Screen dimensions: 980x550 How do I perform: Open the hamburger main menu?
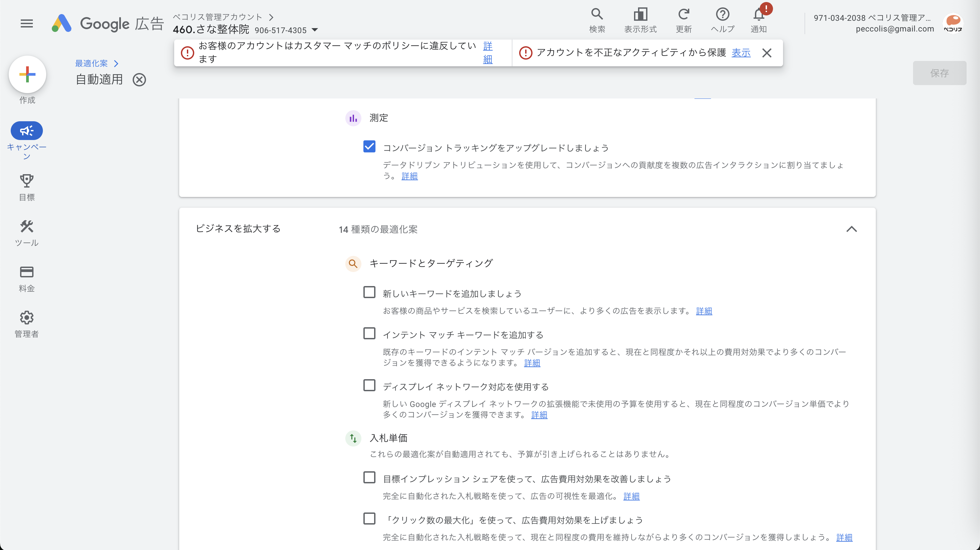point(27,23)
